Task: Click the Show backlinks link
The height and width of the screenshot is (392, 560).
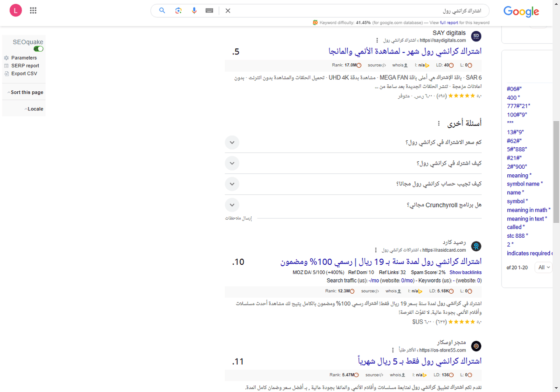Action: point(465,272)
